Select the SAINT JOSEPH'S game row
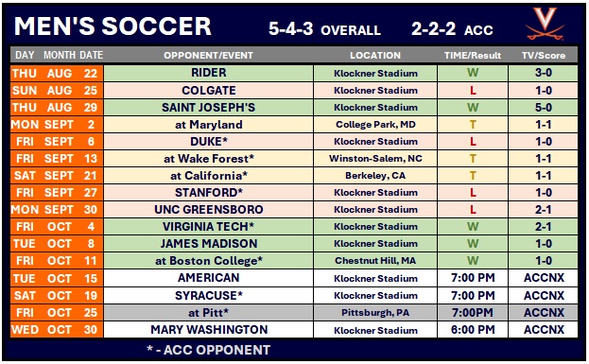Image resolution: width=589 pixels, height=364 pixels. pyautogui.click(x=294, y=108)
